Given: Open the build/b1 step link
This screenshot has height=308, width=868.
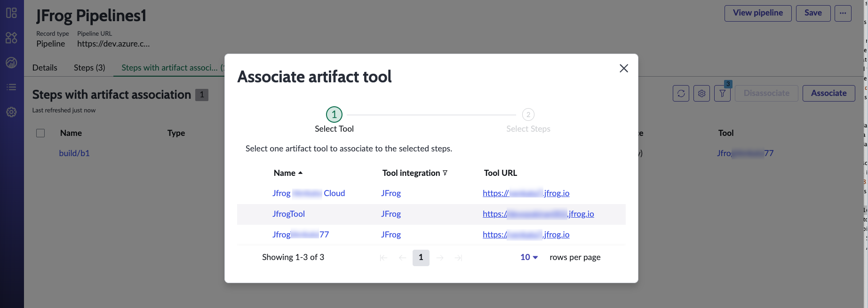Looking at the screenshot, I should coord(74,153).
